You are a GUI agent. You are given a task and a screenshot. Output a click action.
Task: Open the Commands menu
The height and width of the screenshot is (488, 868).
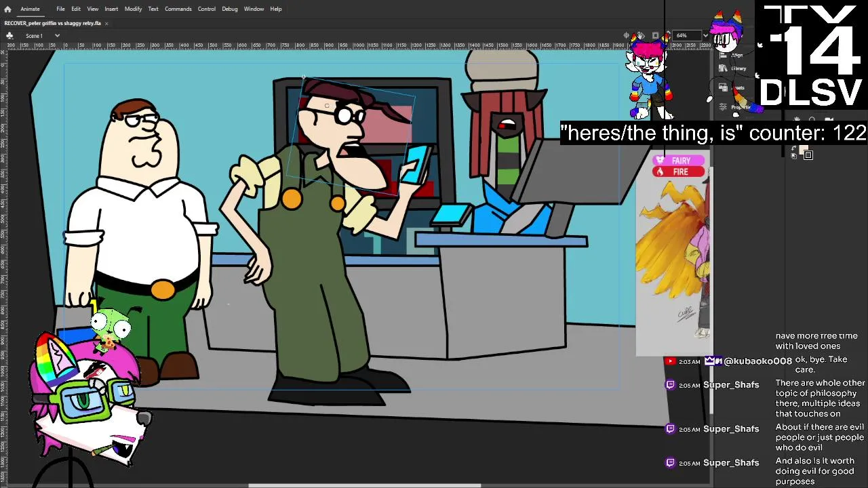pyautogui.click(x=178, y=9)
